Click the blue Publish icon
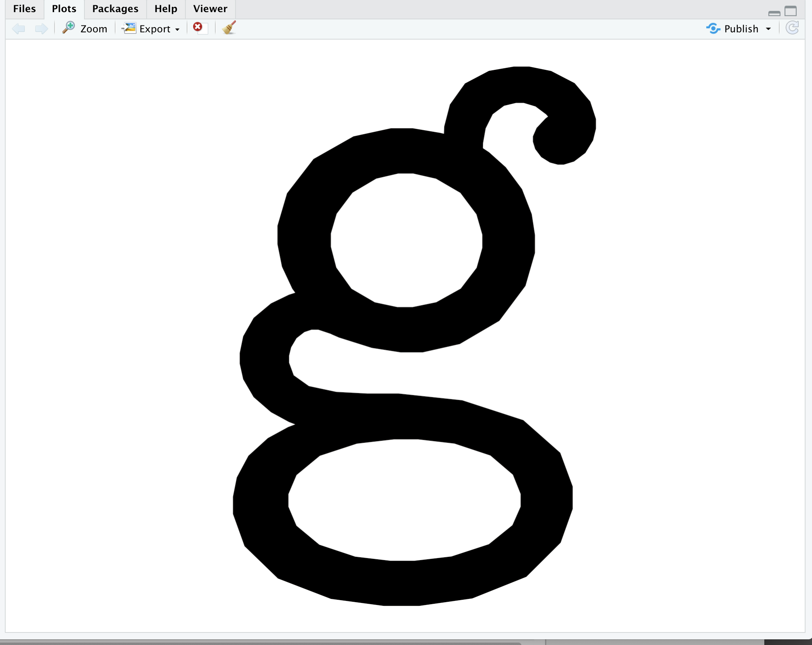 pos(713,29)
